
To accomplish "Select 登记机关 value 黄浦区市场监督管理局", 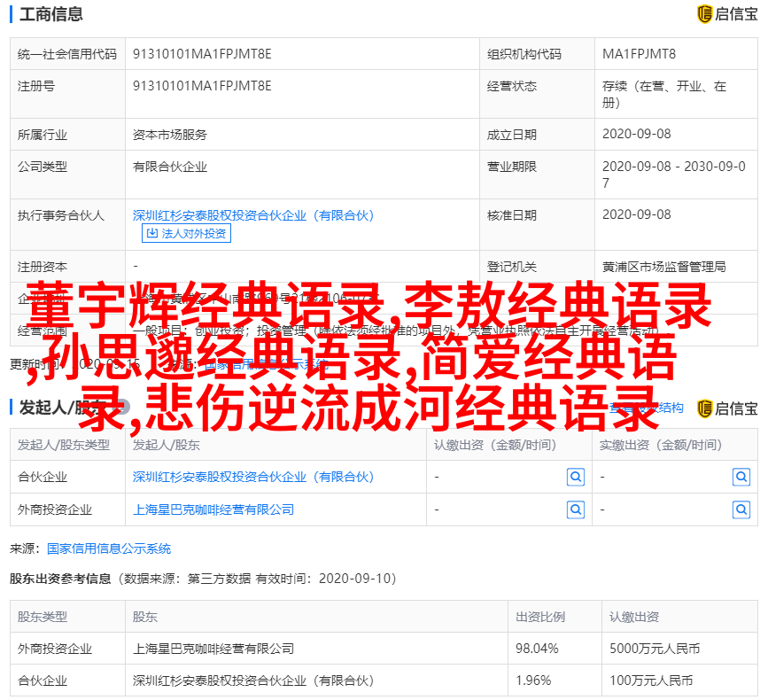I will pyautogui.click(x=663, y=267).
